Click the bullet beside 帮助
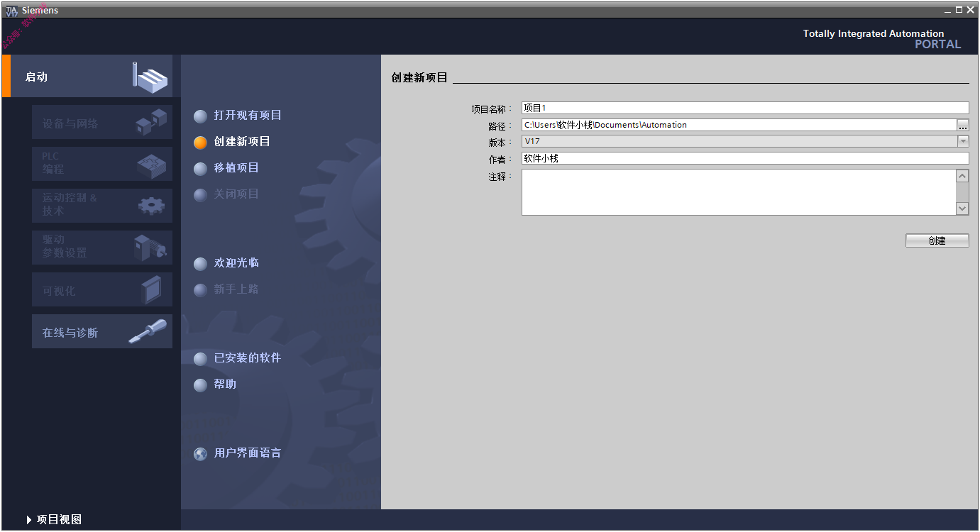 coord(201,384)
